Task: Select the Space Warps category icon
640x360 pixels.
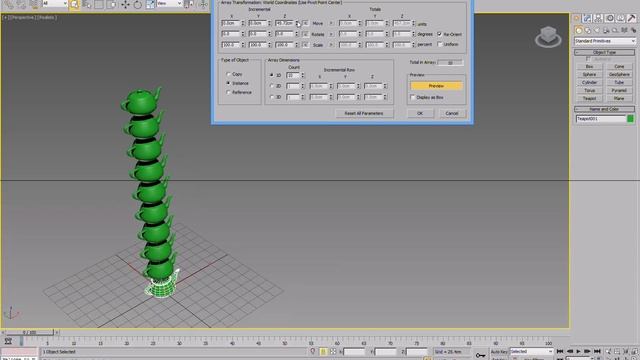Action: pyautogui.click(x=624, y=30)
